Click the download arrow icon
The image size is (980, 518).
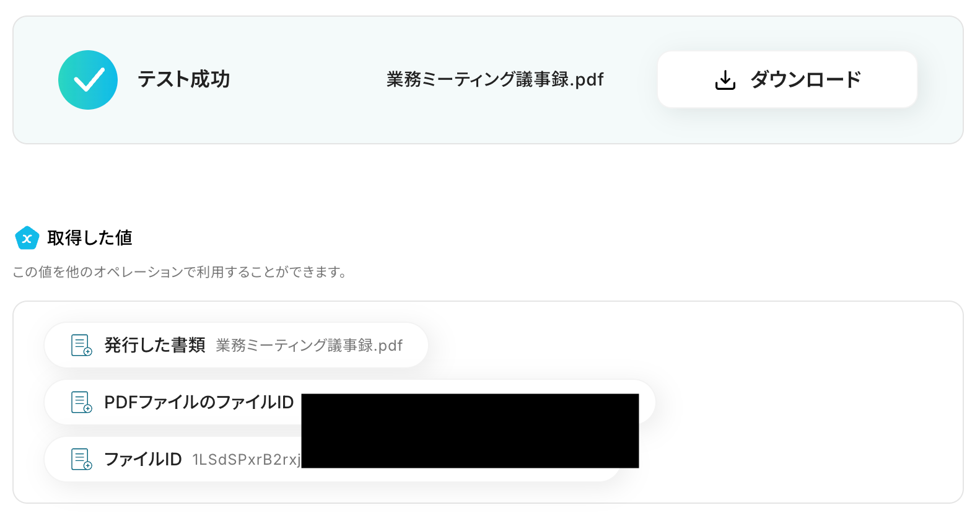pos(725,80)
